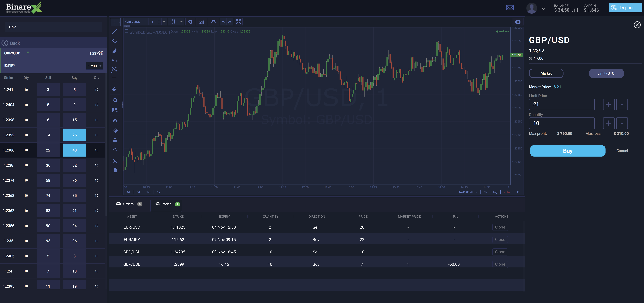Click the compare symbols scales icon

point(213,22)
